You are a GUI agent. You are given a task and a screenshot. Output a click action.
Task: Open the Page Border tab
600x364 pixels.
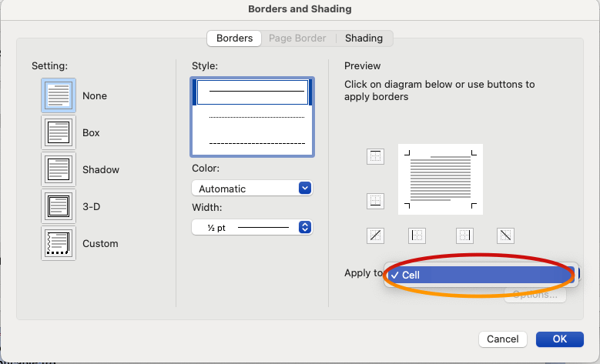[x=297, y=38]
